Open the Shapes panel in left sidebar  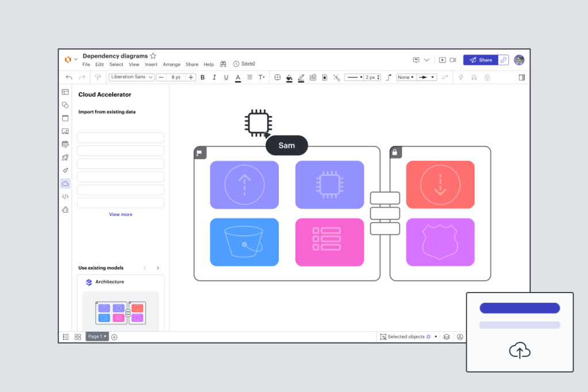point(66,105)
